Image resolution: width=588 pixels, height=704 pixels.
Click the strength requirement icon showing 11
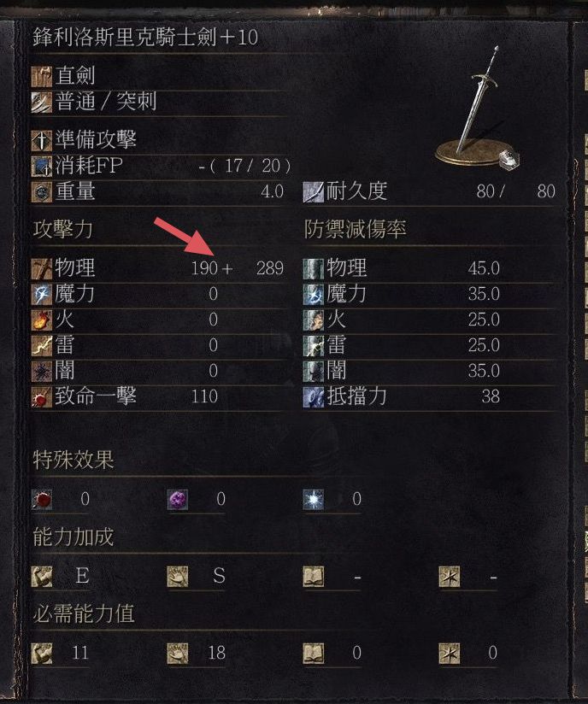coord(42,654)
